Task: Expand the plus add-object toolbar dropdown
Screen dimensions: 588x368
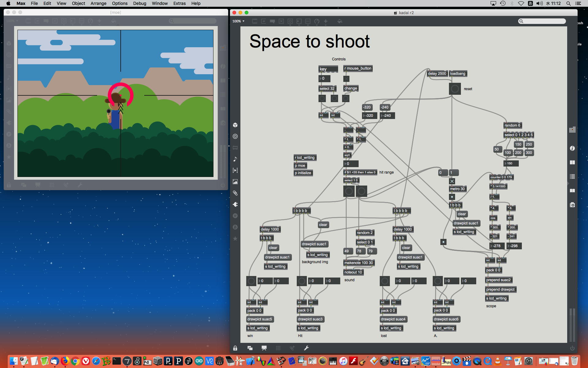Action: [x=326, y=21]
